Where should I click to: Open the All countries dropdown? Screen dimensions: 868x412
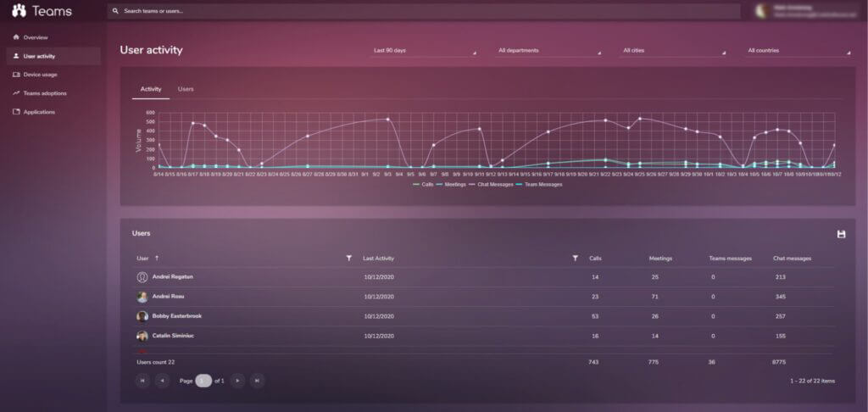(798, 51)
